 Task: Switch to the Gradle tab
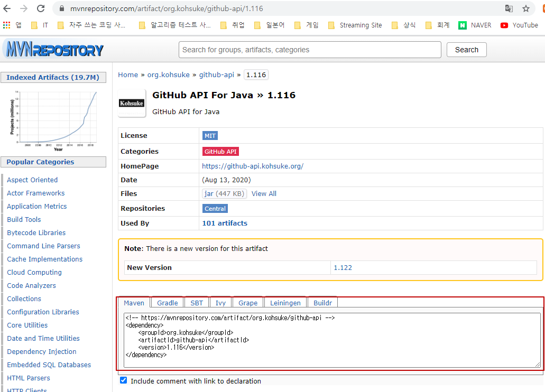[x=167, y=303]
